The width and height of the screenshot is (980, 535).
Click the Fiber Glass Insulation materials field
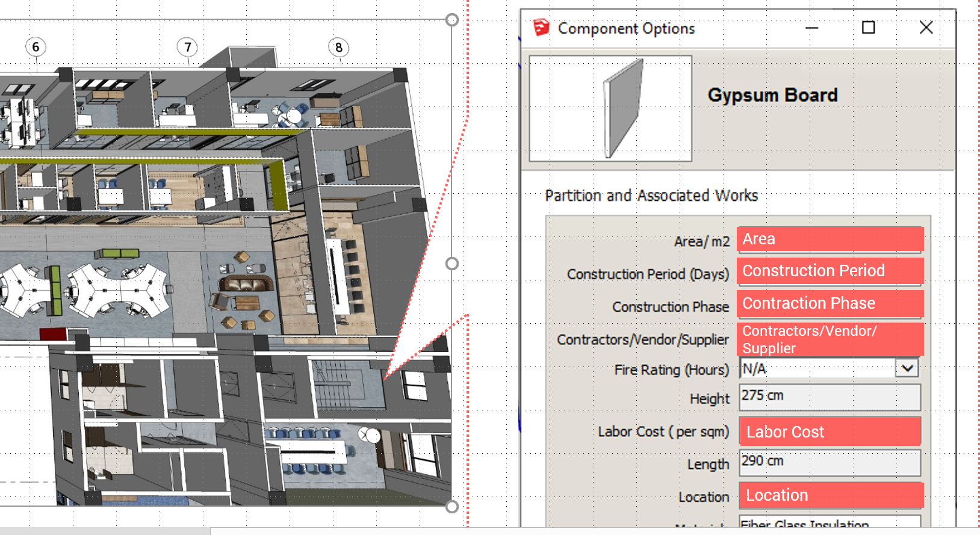(830, 522)
